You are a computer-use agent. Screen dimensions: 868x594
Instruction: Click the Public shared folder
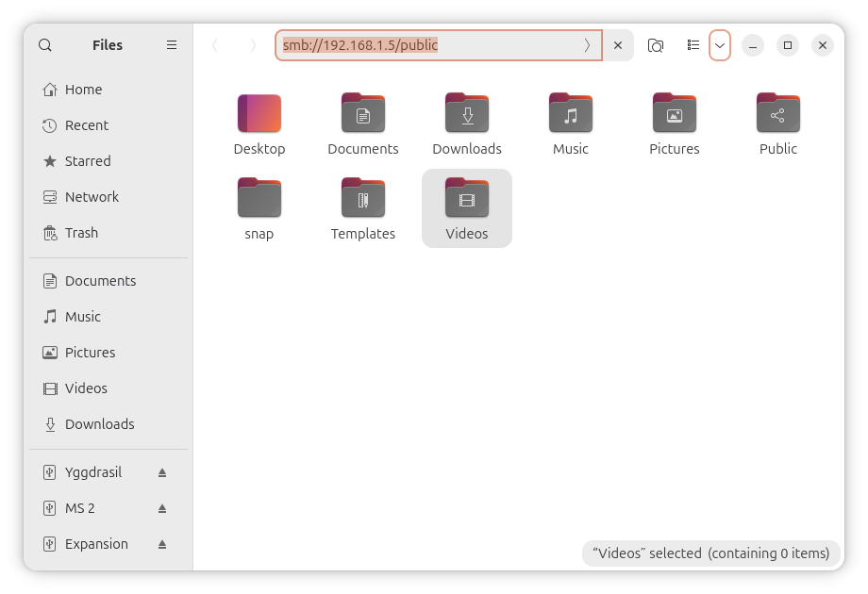point(778,115)
